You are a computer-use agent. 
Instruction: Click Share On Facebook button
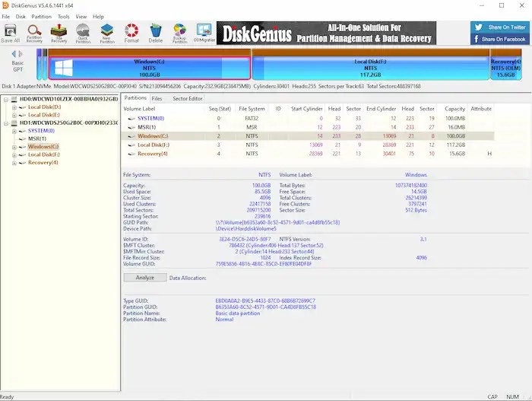pyautogui.click(x=500, y=39)
